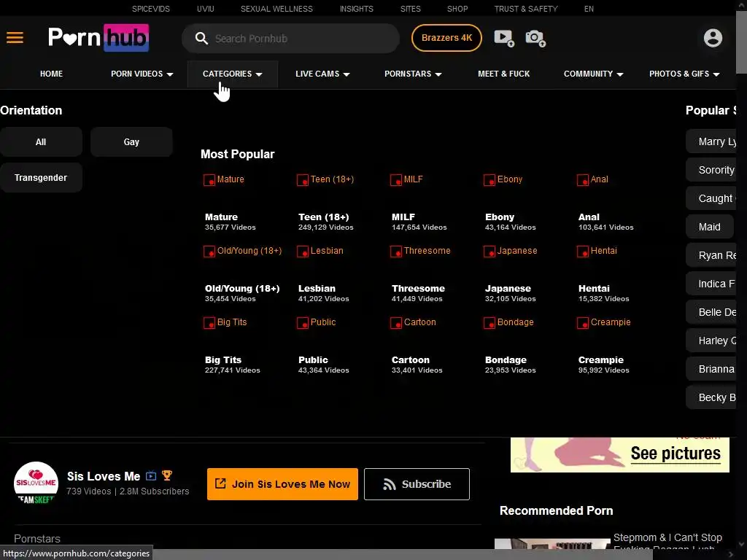Click the broken image icon for Mature
Viewport: 747px width, 560px height.
(x=209, y=180)
